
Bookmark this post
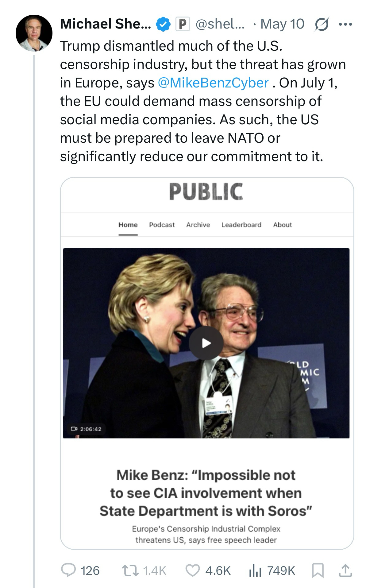click(x=318, y=570)
